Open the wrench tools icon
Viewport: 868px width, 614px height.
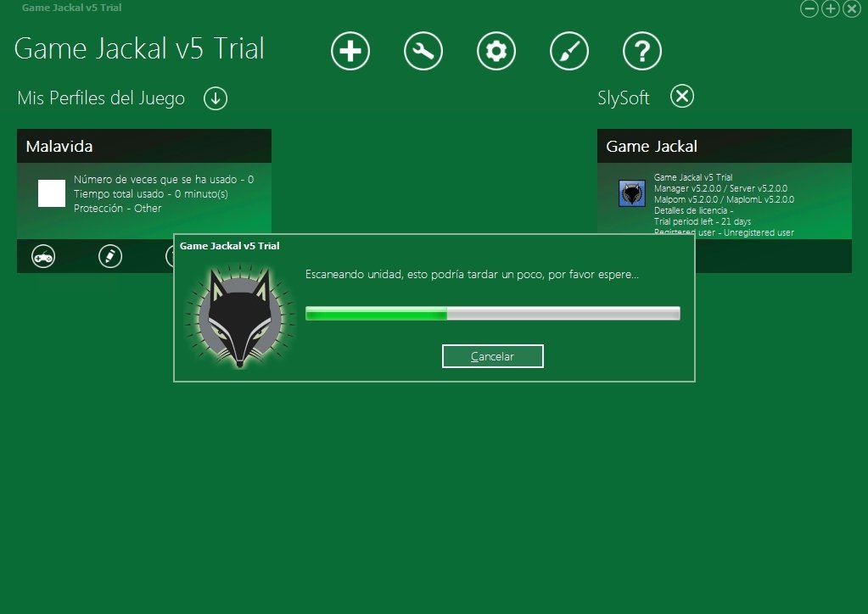point(423,51)
